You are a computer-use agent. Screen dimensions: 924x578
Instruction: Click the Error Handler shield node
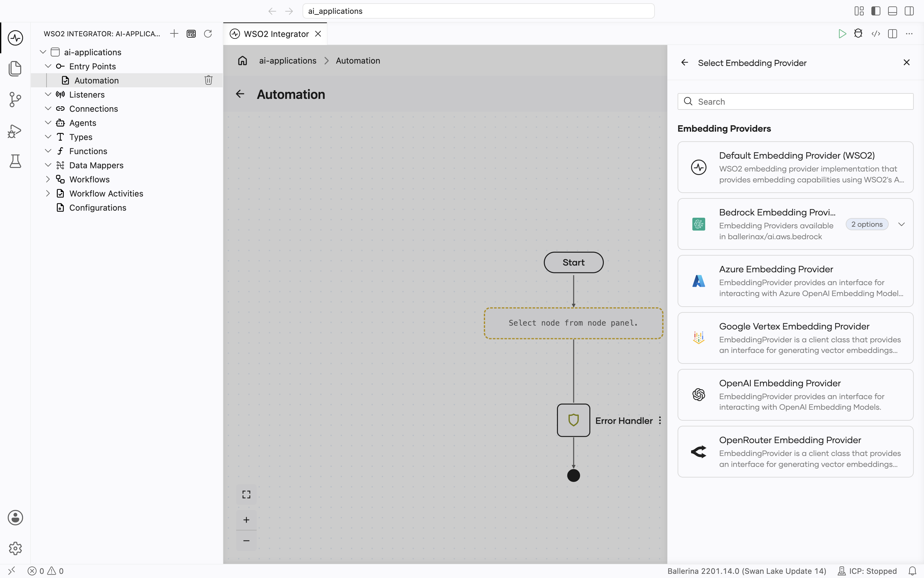coord(574,420)
